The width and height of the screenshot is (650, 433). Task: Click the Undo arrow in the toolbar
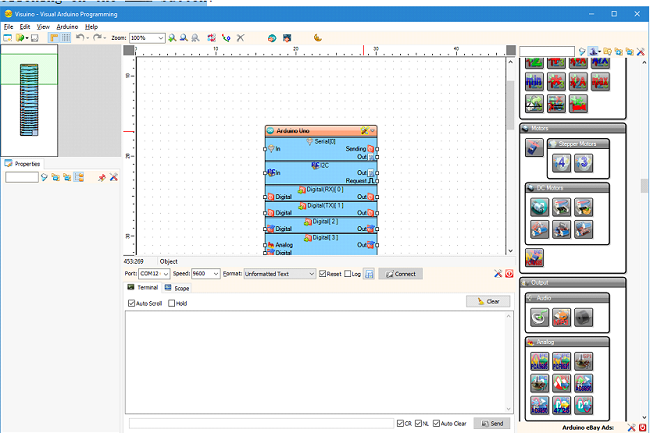click(80, 38)
